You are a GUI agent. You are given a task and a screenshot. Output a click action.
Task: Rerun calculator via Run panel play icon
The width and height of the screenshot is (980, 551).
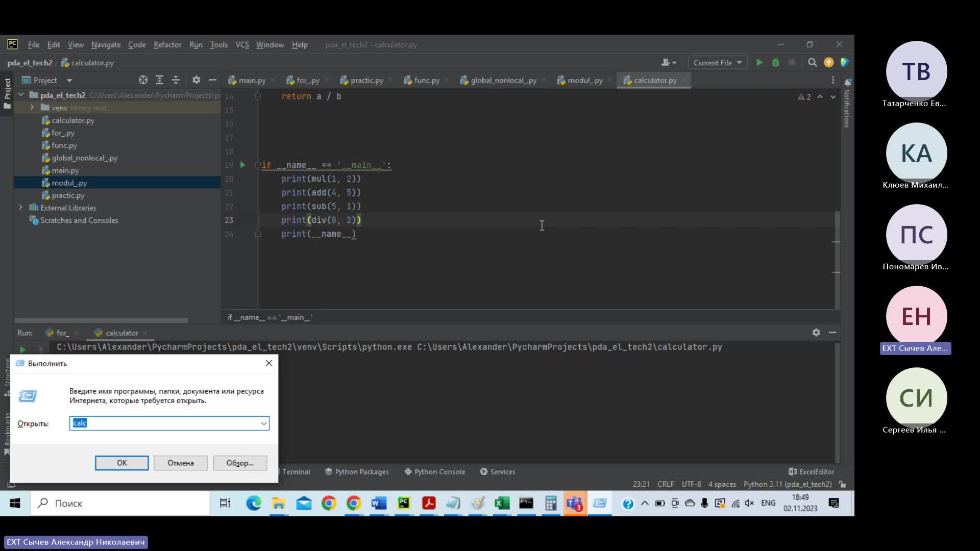22,349
